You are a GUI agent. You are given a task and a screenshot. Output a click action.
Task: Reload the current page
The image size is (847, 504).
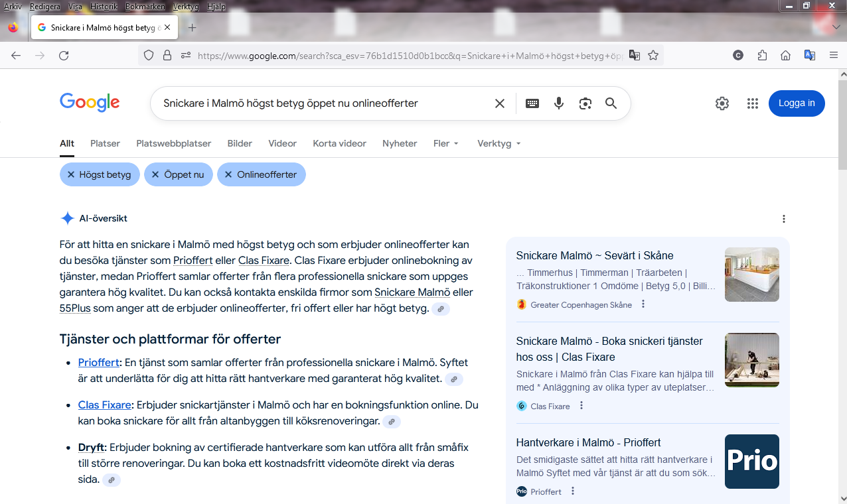64,56
